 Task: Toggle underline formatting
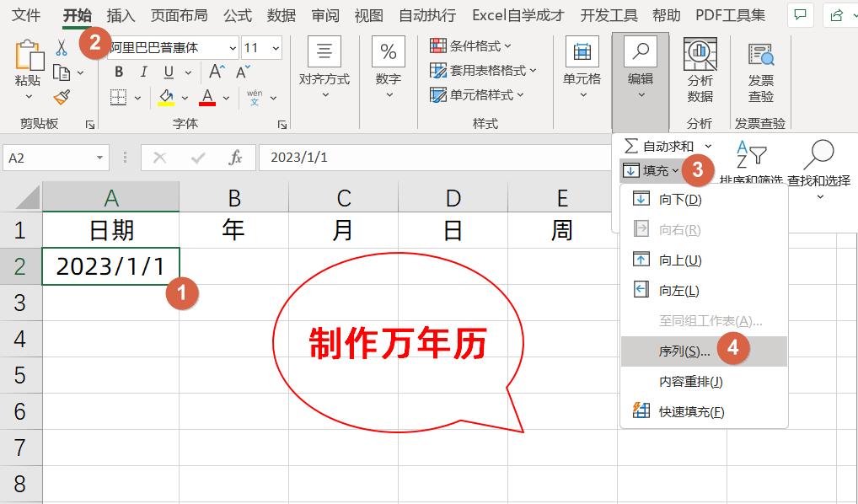point(168,72)
